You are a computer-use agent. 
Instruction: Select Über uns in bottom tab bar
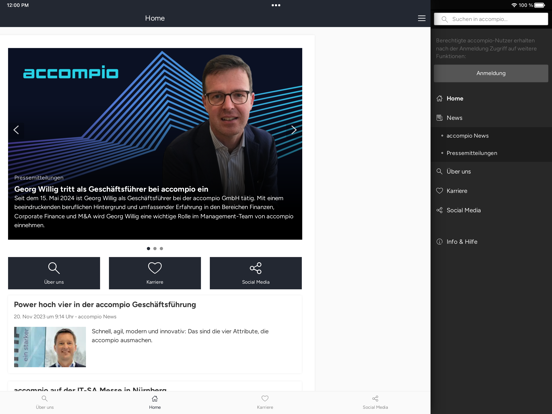pyautogui.click(x=45, y=402)
